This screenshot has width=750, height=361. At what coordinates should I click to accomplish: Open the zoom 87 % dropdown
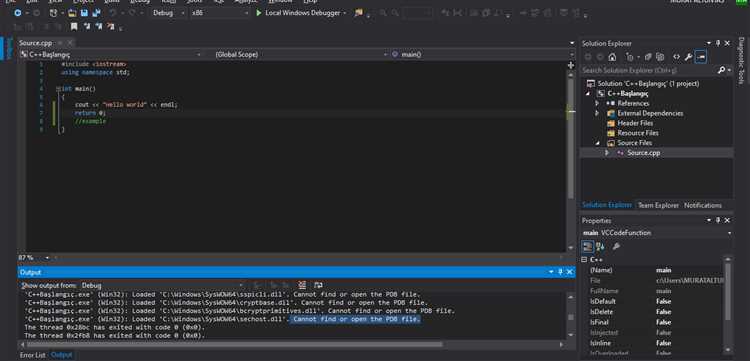47,258
